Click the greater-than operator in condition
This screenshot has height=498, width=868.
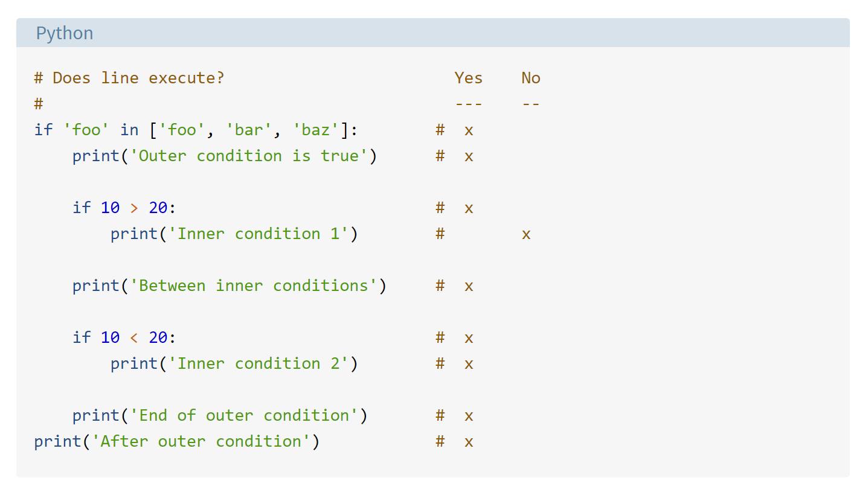pyautogui.click(x=134, y=208)
